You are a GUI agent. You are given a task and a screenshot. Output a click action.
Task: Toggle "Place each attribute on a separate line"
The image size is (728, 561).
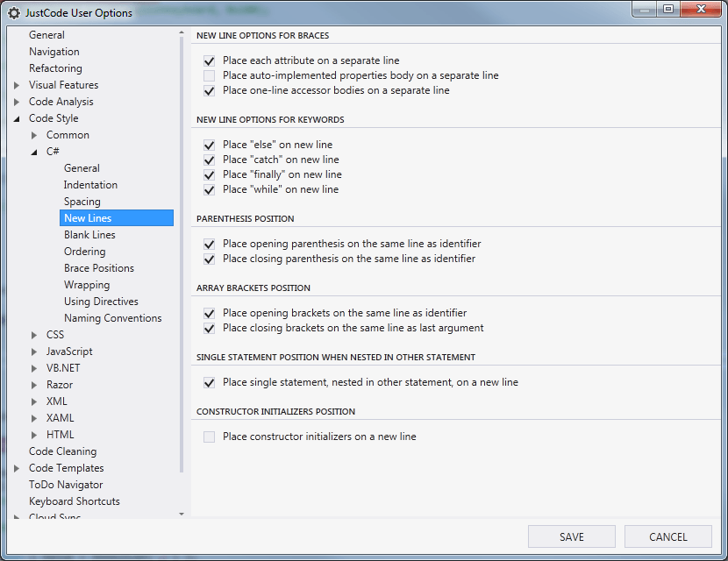coord(210,61)
